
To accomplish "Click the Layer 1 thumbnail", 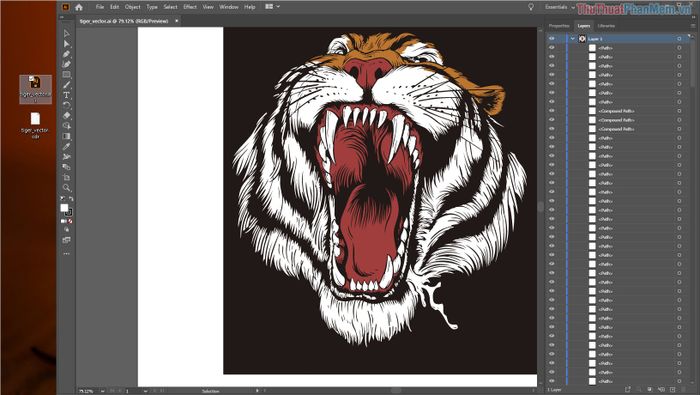I will point(582,39).
